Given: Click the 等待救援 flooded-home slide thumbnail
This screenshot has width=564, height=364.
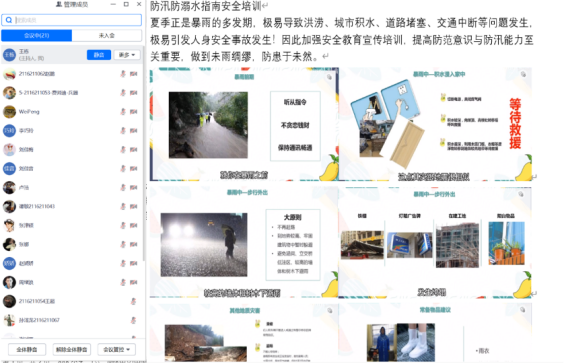Looking at the screenshot, I should tap(435, 124).
